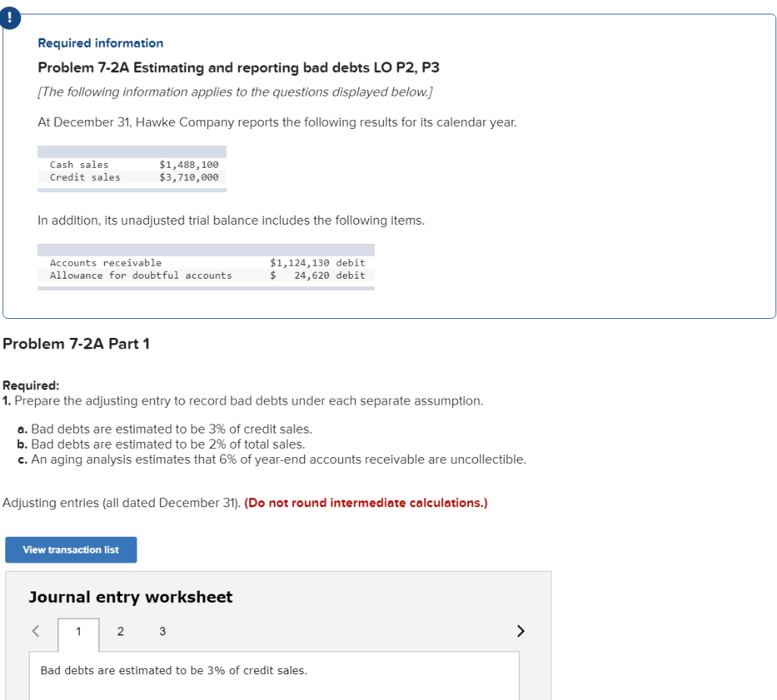The width and height of the screenshot is (777, 700).
Task: Select the Accounts receivable trial balance row
Action: (205, 263)
